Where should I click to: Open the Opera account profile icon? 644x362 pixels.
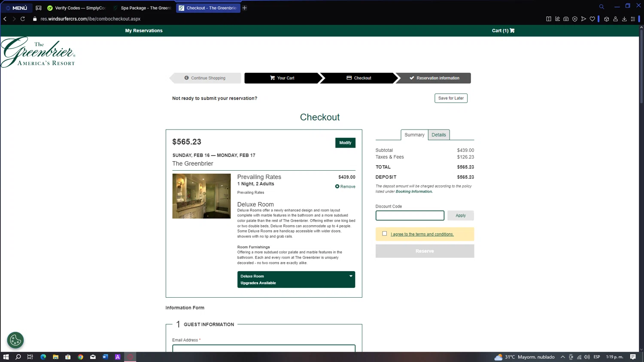click(615, 19)
